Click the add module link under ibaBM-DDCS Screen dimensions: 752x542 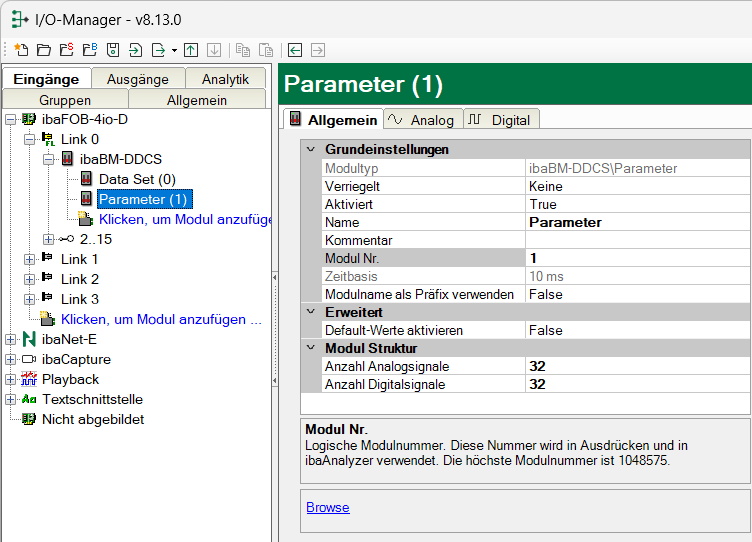pyautogui.click(x=184, y=219)
